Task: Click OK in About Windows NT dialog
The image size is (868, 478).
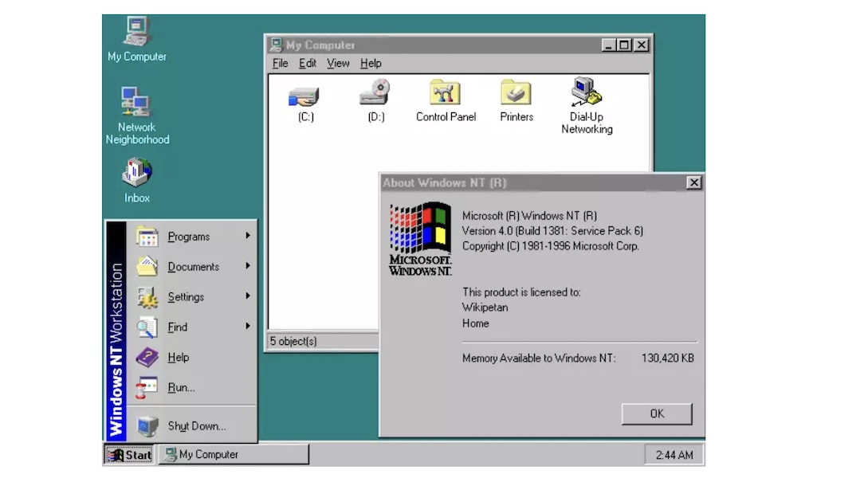Action: pyautogui.click(x=657, y=413)
